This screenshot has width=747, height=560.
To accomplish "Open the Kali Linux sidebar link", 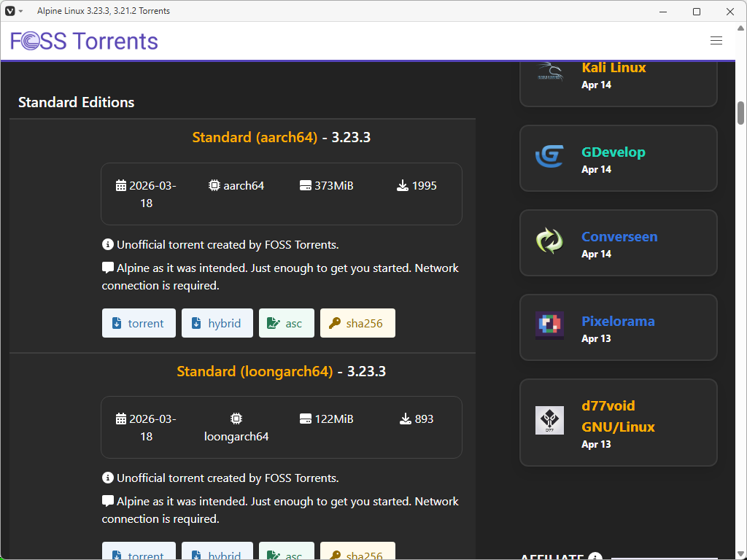I will pos(614,68).
